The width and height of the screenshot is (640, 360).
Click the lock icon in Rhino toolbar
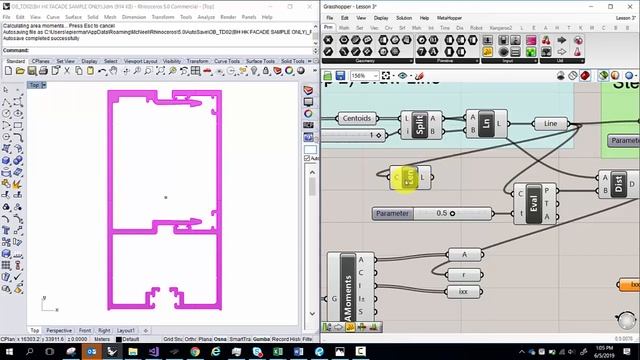pos(266,71)
